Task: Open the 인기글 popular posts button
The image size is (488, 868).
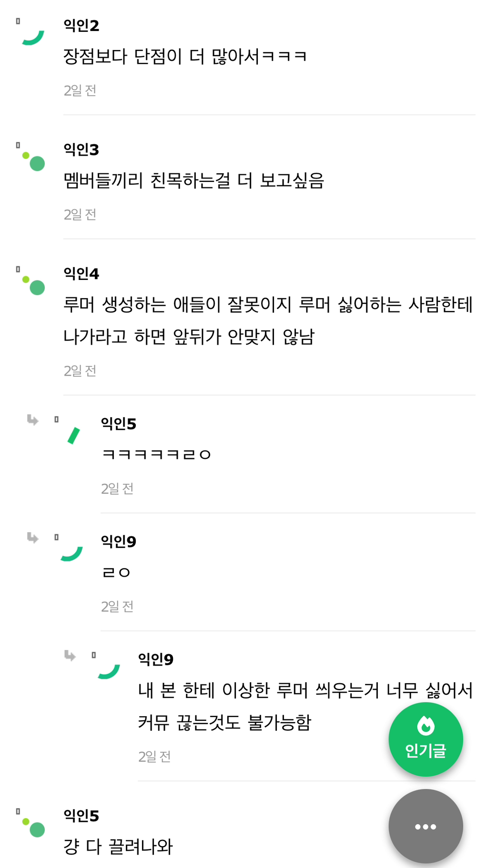Action: [426, 738]
